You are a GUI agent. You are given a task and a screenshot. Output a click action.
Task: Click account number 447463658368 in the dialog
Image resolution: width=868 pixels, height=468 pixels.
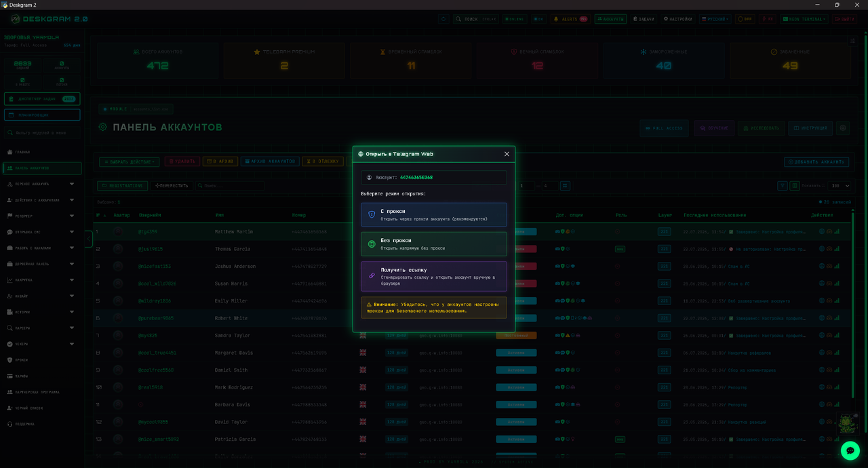point(416,178)
